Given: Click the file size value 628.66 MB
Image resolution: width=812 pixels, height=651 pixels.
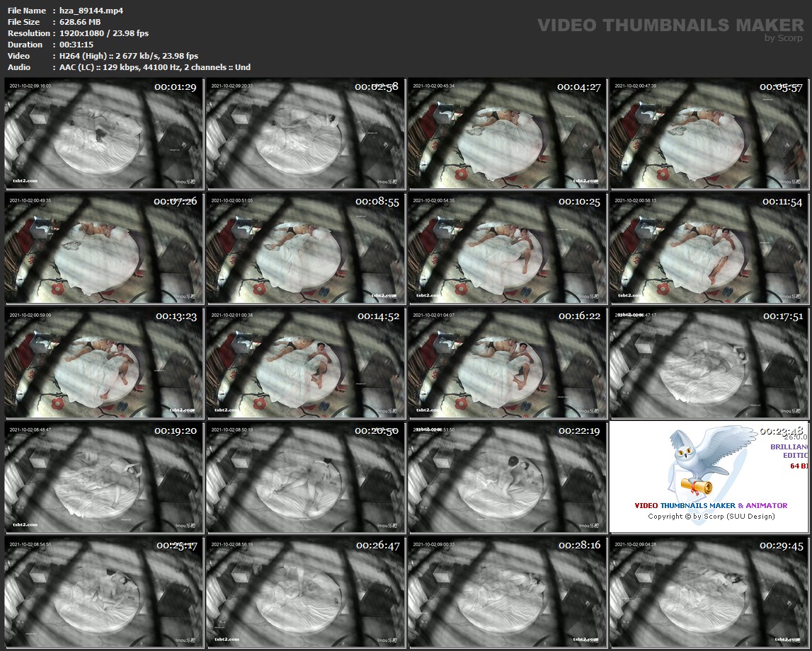Looking at the screenshot, I should point(80,22).
